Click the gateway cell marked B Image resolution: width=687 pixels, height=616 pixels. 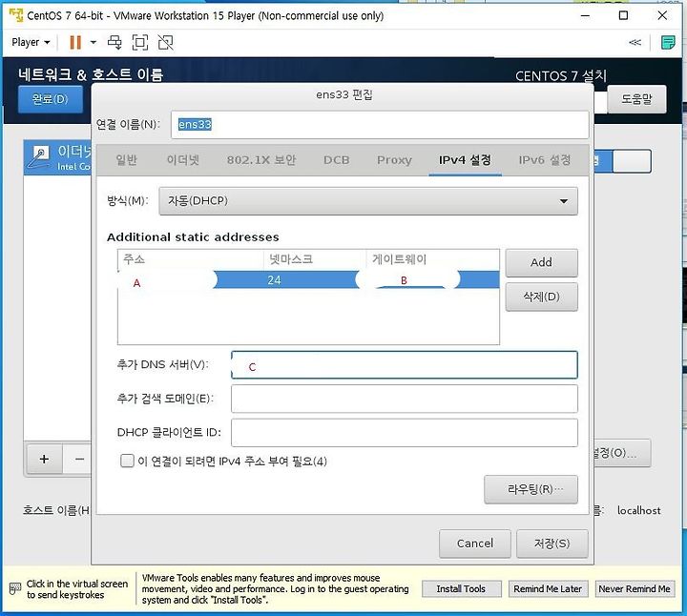click(x=407, y=280)
